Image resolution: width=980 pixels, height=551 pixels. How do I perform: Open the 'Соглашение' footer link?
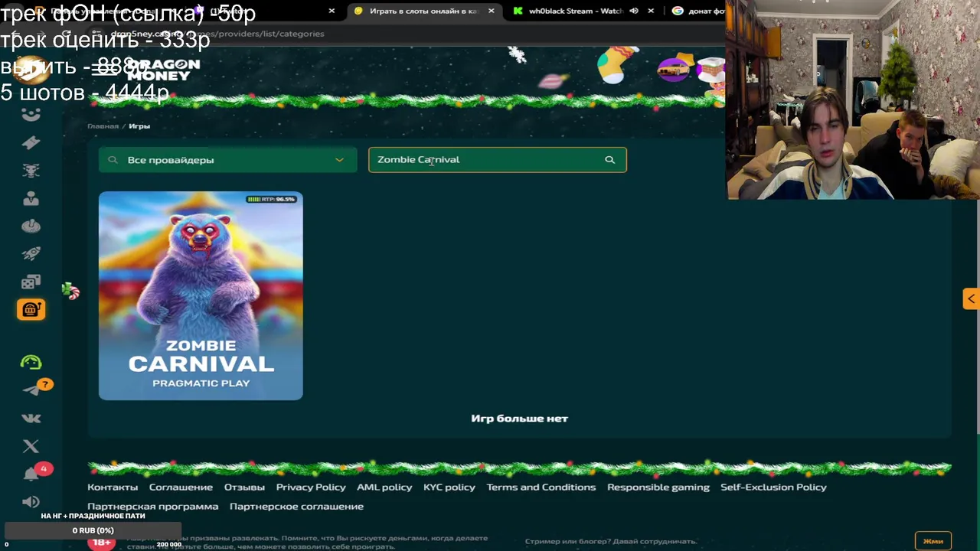[181, 487]
